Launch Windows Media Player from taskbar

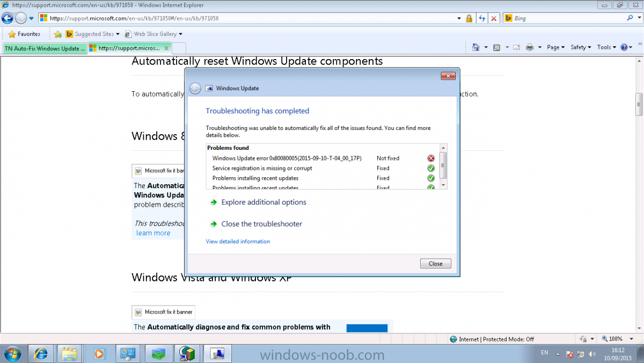tap(99, 354)
